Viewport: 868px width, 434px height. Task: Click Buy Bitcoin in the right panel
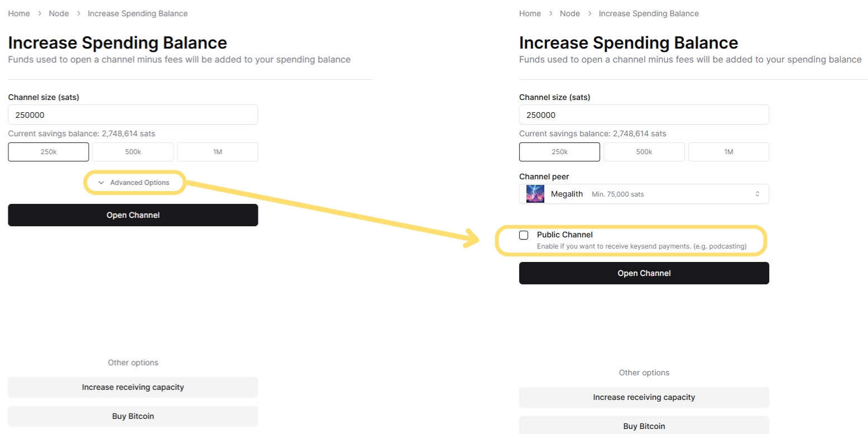point(644,426)
